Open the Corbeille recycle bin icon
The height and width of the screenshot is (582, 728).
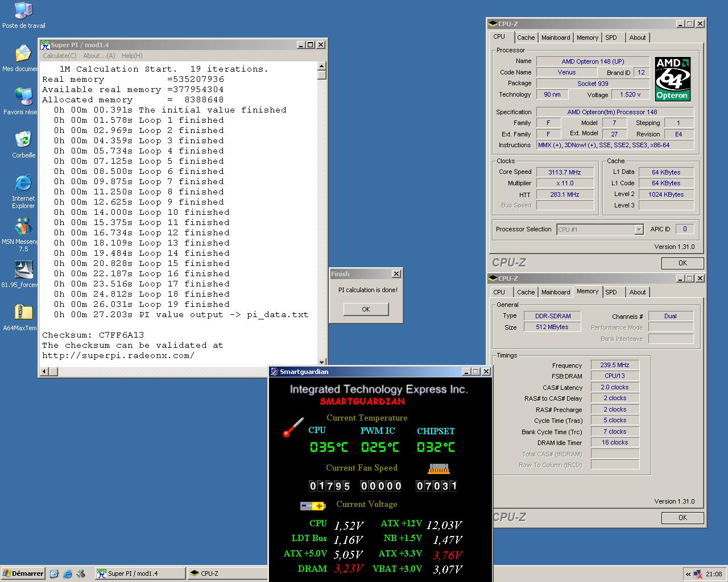pos(23,140)
